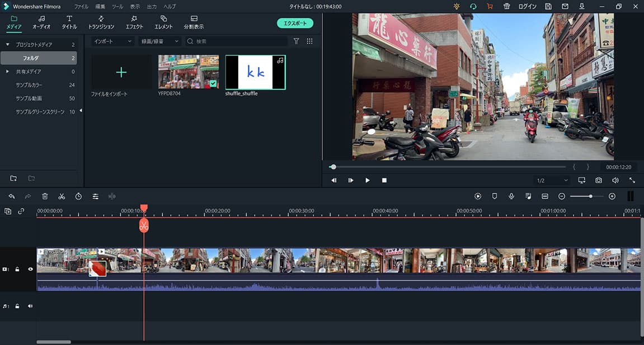Open the 録画/録音 dropdown
The width and height of the screenshot is (644, 345).
tap(160, 41)
